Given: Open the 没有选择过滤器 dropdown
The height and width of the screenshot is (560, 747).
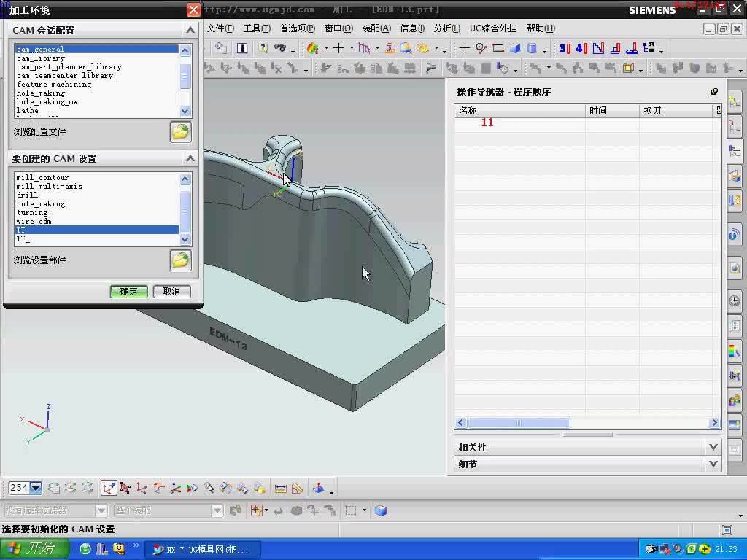Looking at the screenshot, I should 101,511.
